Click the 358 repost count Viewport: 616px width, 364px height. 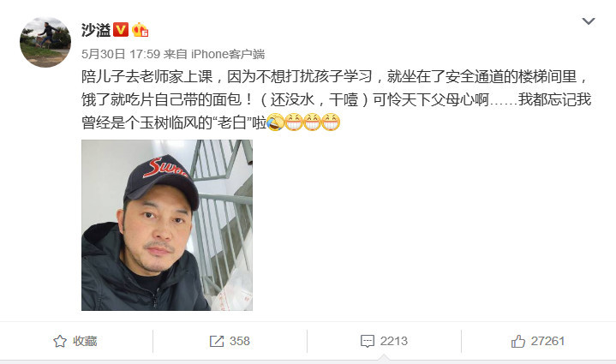[x=240, y=341]
